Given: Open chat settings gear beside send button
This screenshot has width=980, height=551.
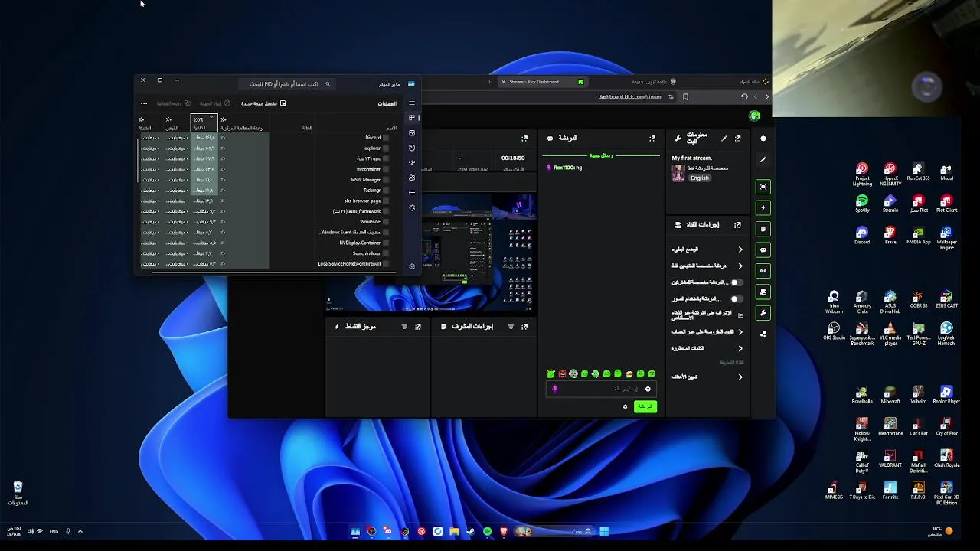Looking at the screenshot, I should 626,406.
